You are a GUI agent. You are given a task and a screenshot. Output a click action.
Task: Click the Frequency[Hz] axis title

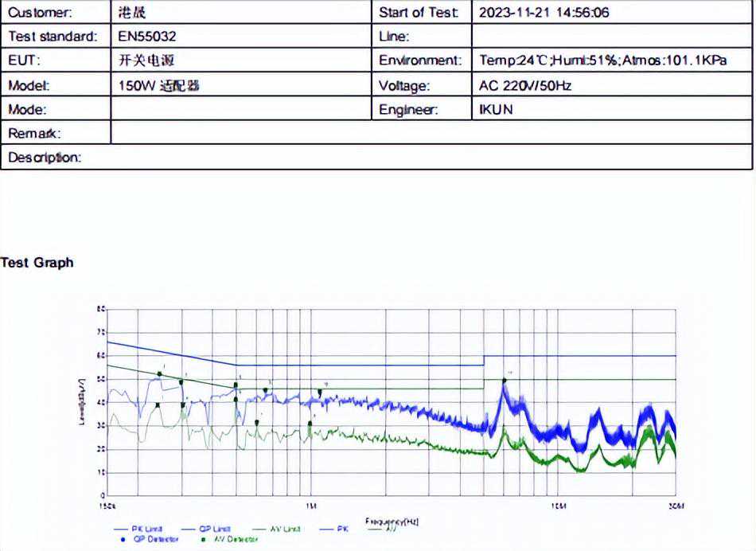click(392, 522)
